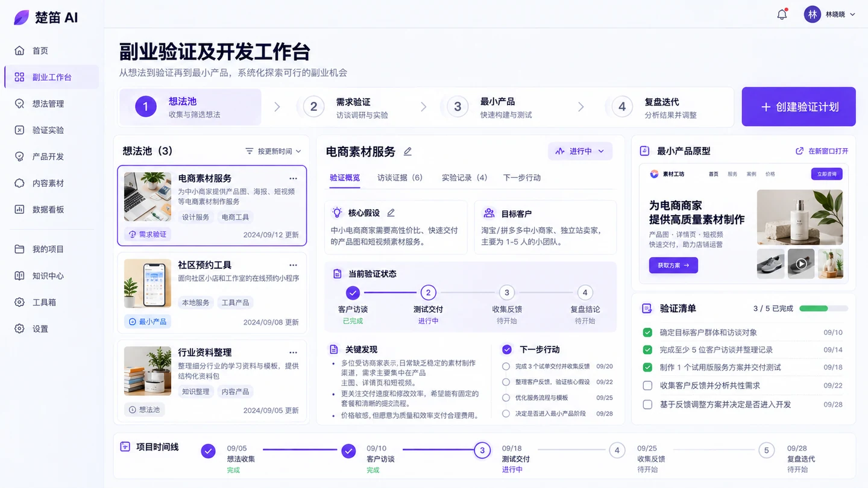Viewport: 868px width, 488px height.
Task: Click 立即咨询 button in prototype preview
Action: coord(826,174)
